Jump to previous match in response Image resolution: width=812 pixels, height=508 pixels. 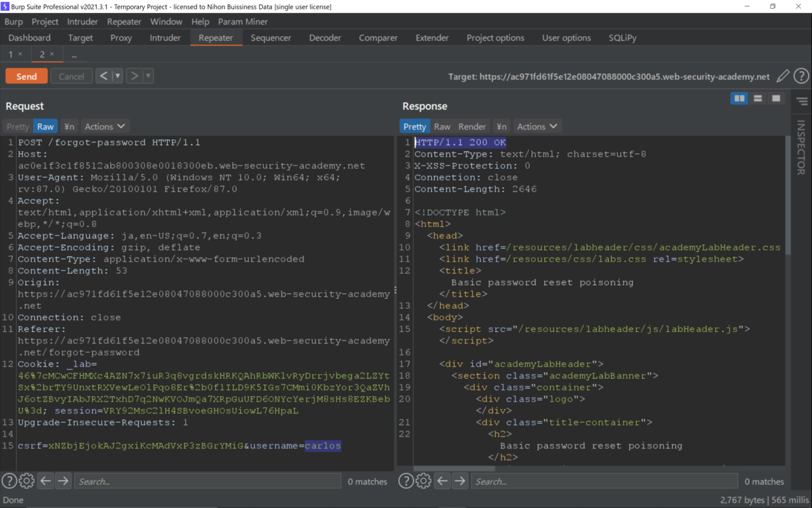[x=443, y=481]
